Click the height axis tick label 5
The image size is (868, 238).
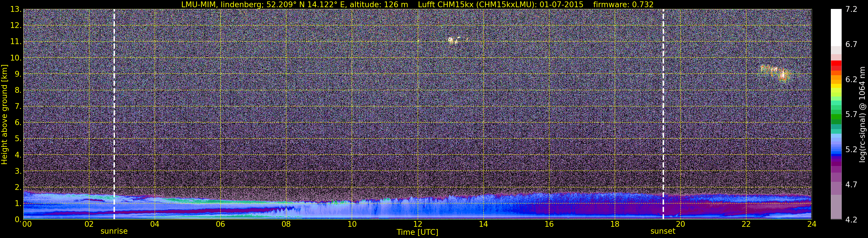click(x=18, y=139)
